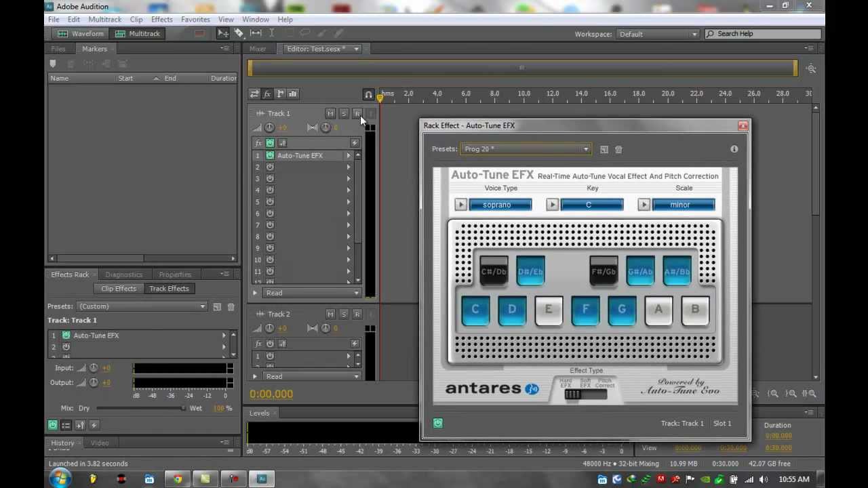The height and width of the screenshot is (488, 868).
Task: Switch to Multitrack view
Action: [138, 33]
